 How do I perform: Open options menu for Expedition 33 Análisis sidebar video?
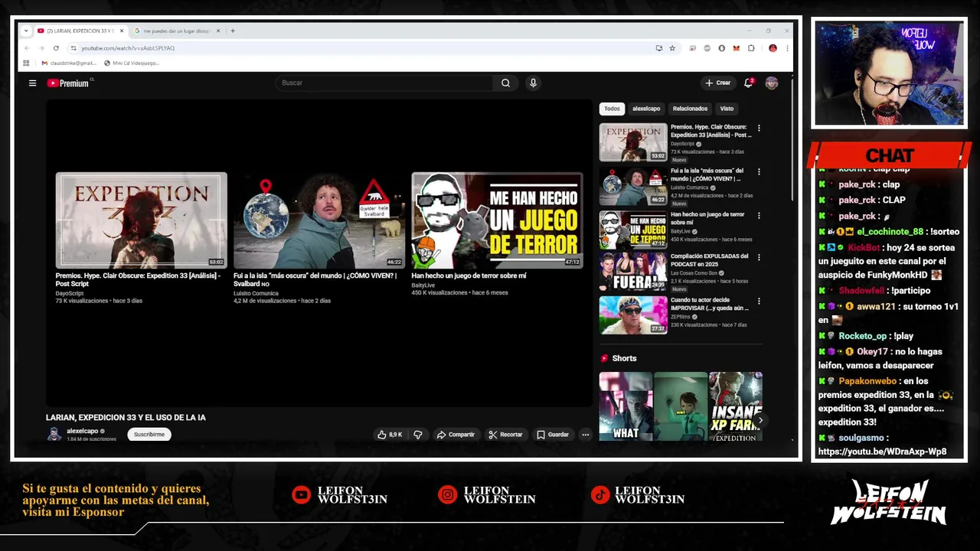[x=759, y=128]
